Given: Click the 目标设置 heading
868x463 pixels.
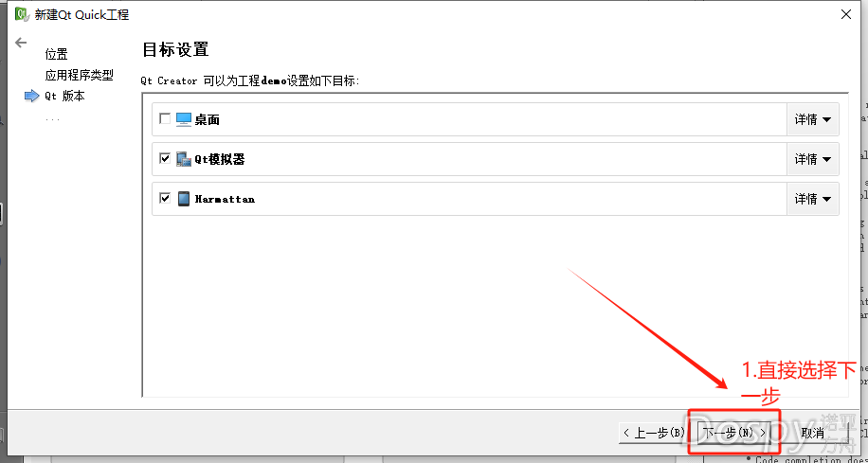Looking at the screenshot, I should [x=175, y=49].
